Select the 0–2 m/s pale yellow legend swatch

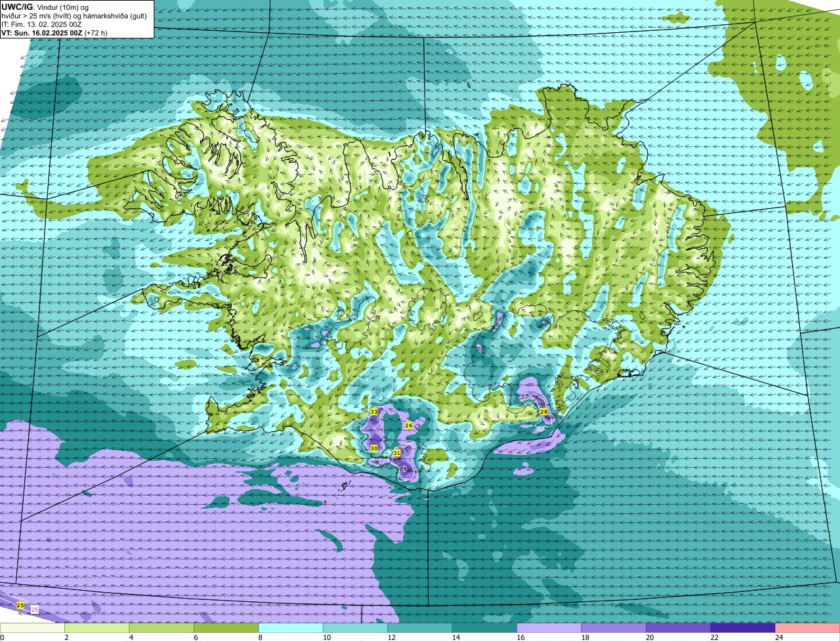(x=33, y=628)
